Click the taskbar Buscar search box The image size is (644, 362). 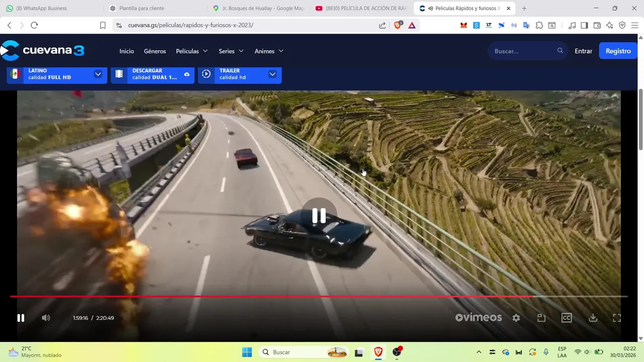pyautogui.click(x=304, y=352)
